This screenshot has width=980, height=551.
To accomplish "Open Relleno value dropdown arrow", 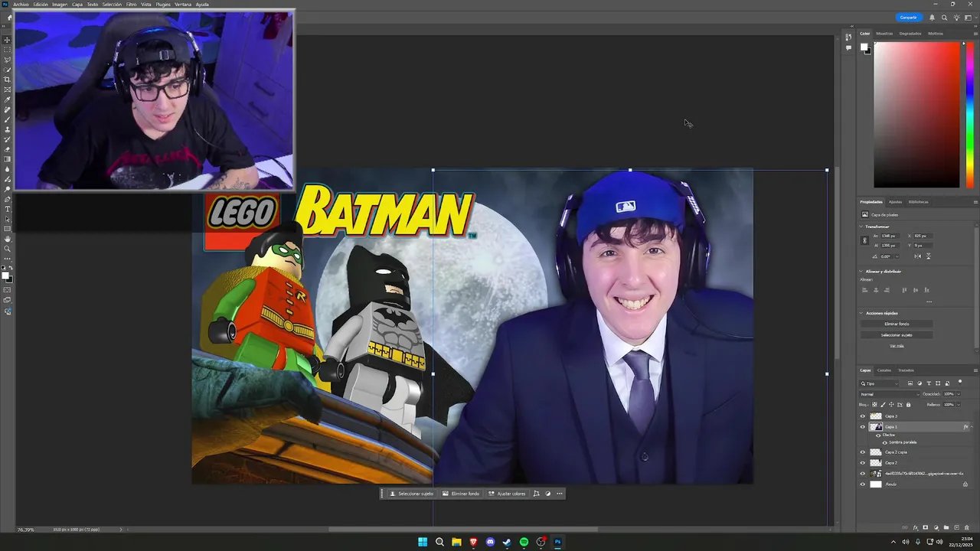I will click(x=959, y=404).
